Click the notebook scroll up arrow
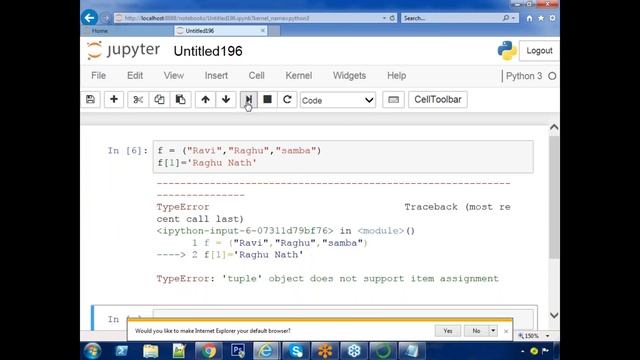 tap(554, 127)
